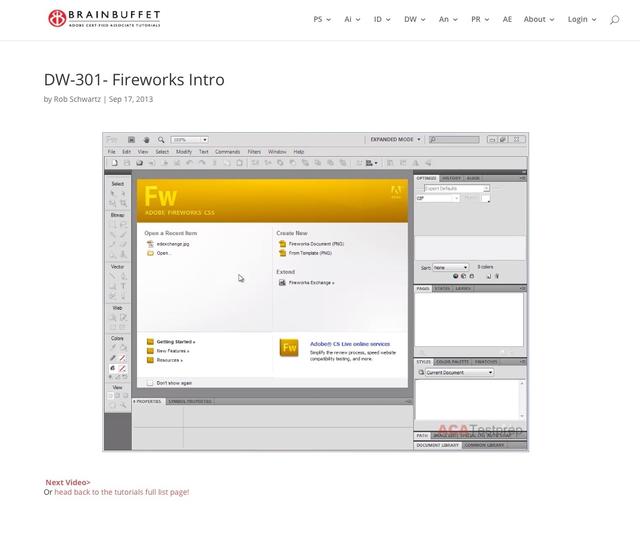Image resolution: width=640 pixels, height=539 pixels.
Task: Open the Filters menu in Fireworks
Action: pyautogui.click(x=254, y=152)
